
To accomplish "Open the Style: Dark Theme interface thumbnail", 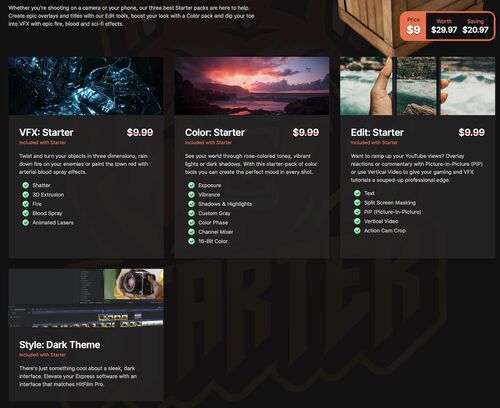I will point(86,298).
